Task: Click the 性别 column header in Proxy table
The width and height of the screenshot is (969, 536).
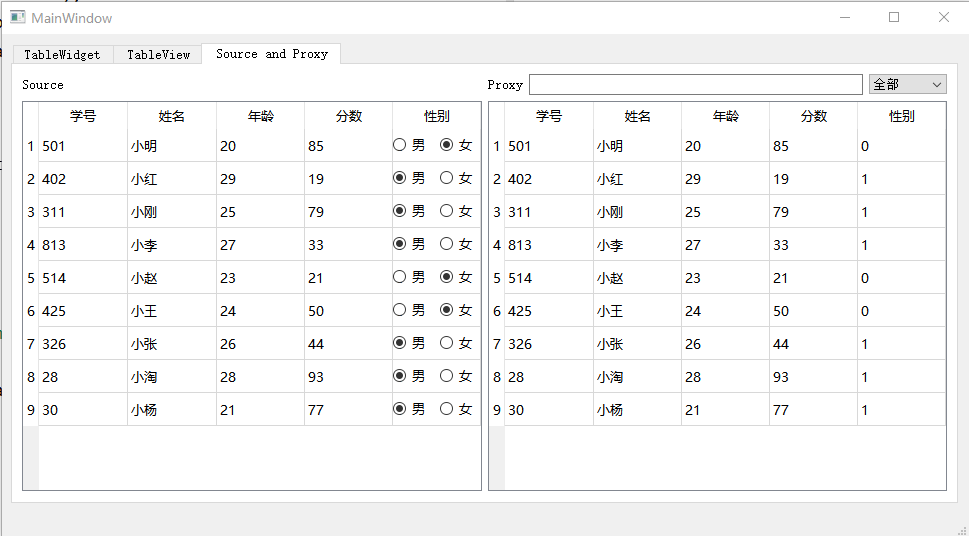Action: 901,116
